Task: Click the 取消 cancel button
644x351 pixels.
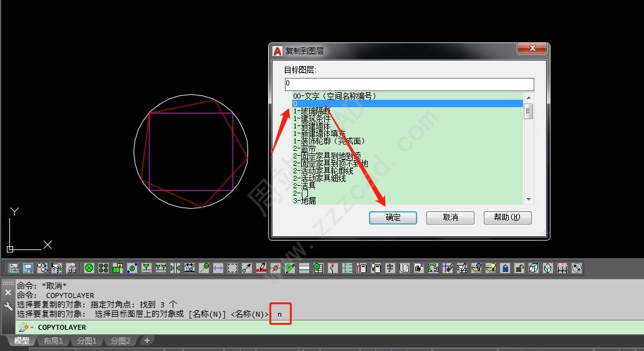Action: tap(450, 218)
